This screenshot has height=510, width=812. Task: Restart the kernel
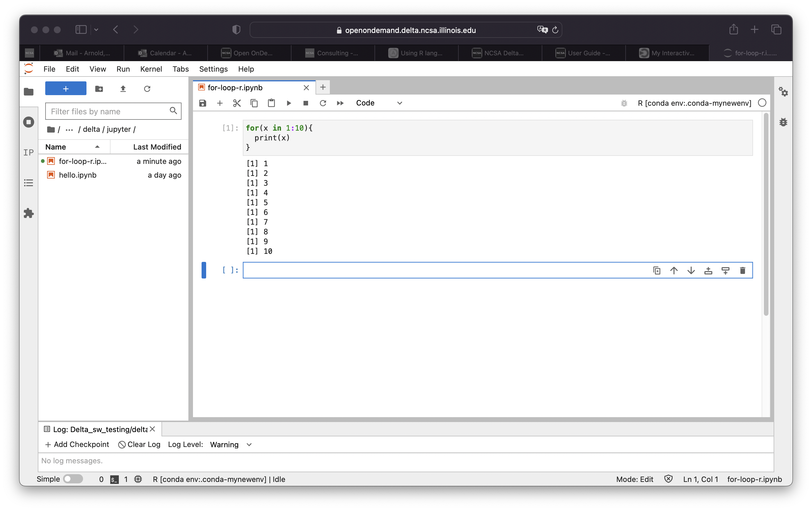[x=323, y=103]
